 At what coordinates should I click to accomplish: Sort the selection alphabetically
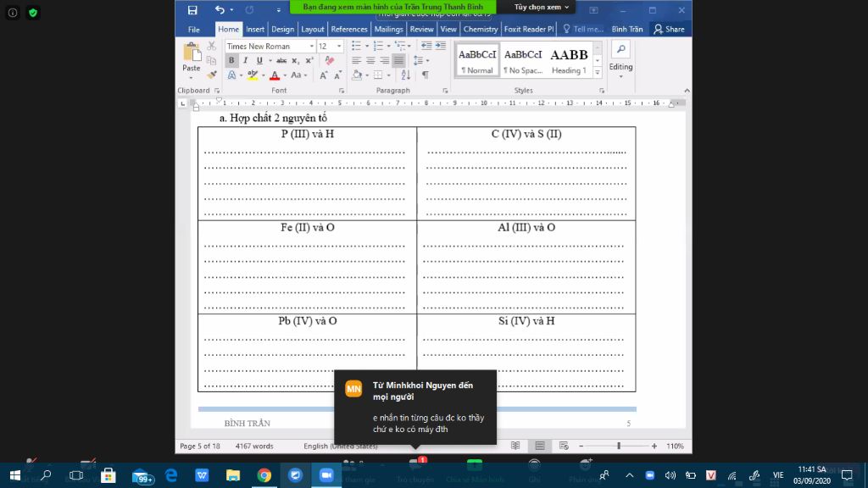406,75
